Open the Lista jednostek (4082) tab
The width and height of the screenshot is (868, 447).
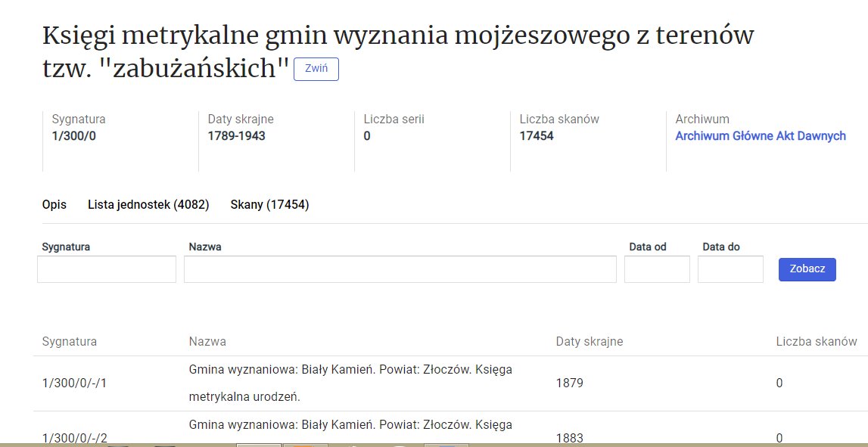pyautogui.click(x=148, y=204)
